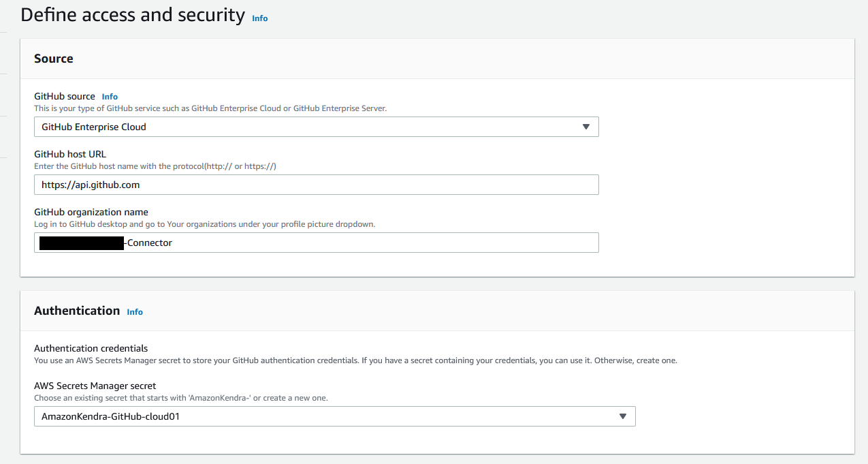Viewport: 868px width, 464px height.
Task: Click the GitHub source dropdown arrow icon
Action: 586,127
